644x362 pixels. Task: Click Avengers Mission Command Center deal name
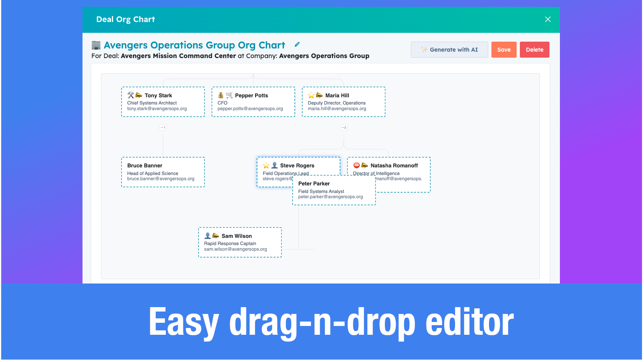click(x=178, y=56)
